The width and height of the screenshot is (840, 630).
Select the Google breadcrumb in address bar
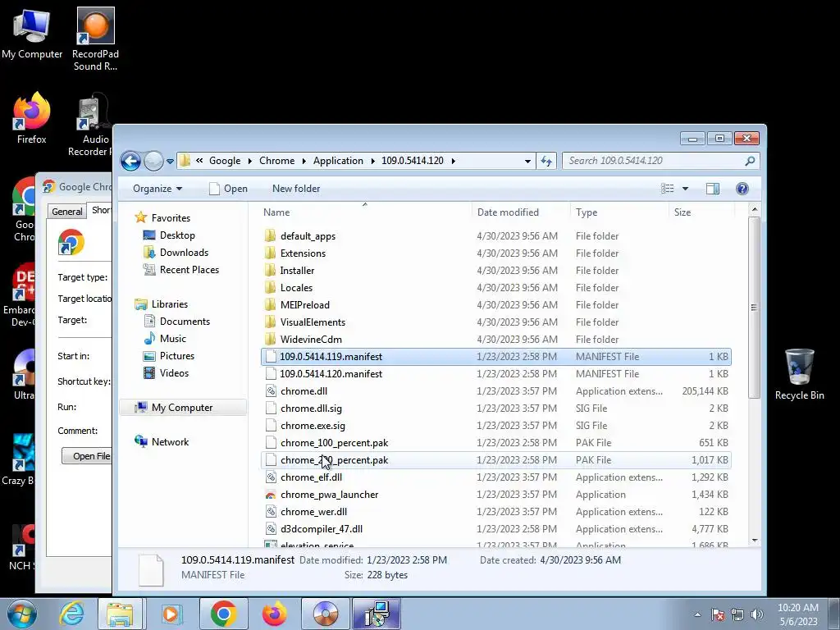(225, 161)
